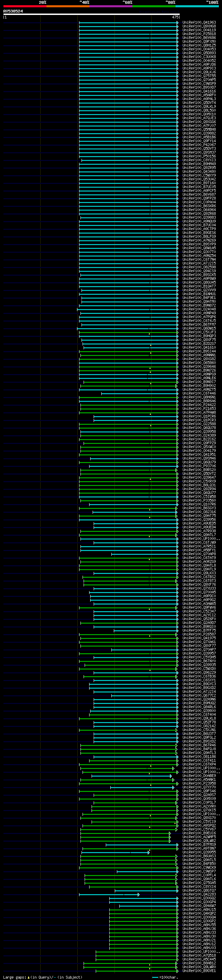Click UniRef100_P21653 label

pos(199,408)
